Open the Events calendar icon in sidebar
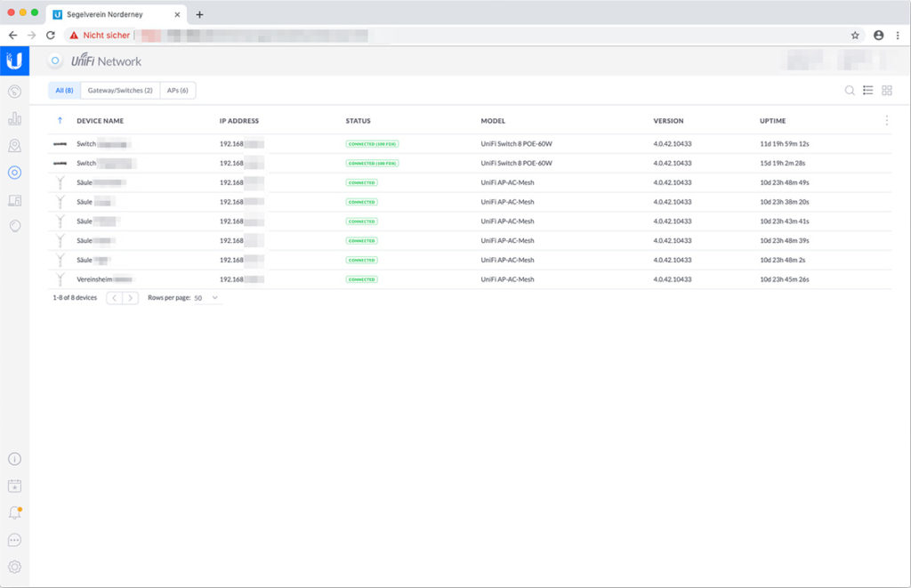The height and width of the screenshot is (588, 911). [14, 486]
